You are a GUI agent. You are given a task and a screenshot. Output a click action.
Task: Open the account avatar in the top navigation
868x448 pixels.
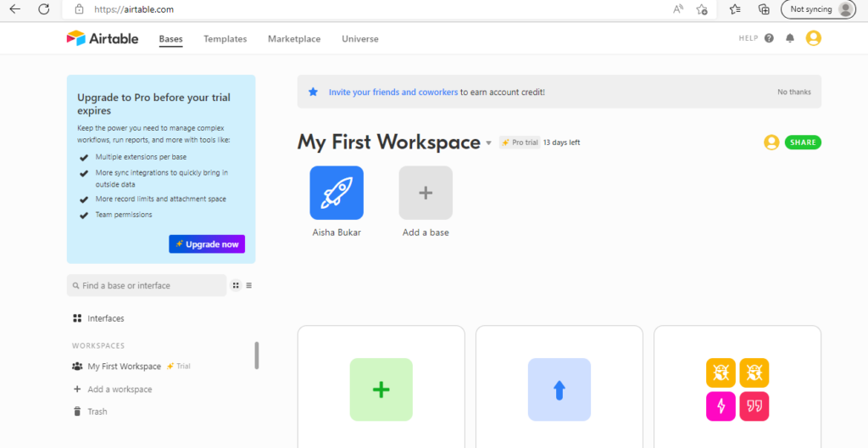click(x=813, y=37)
